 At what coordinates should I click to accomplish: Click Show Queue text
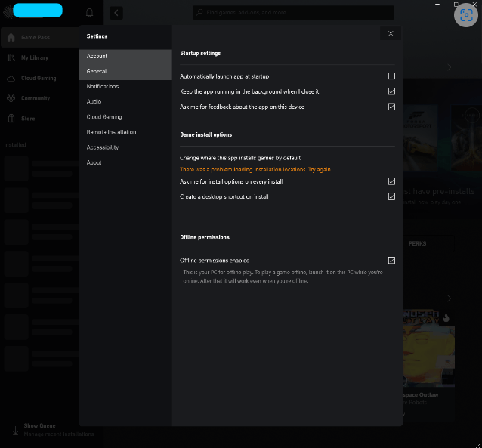[39, 425]
